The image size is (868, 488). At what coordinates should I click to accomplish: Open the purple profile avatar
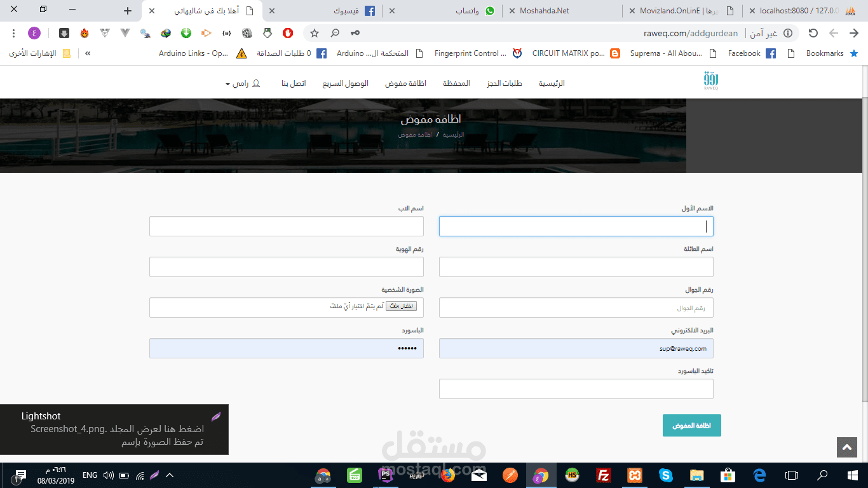click(34, 33)
